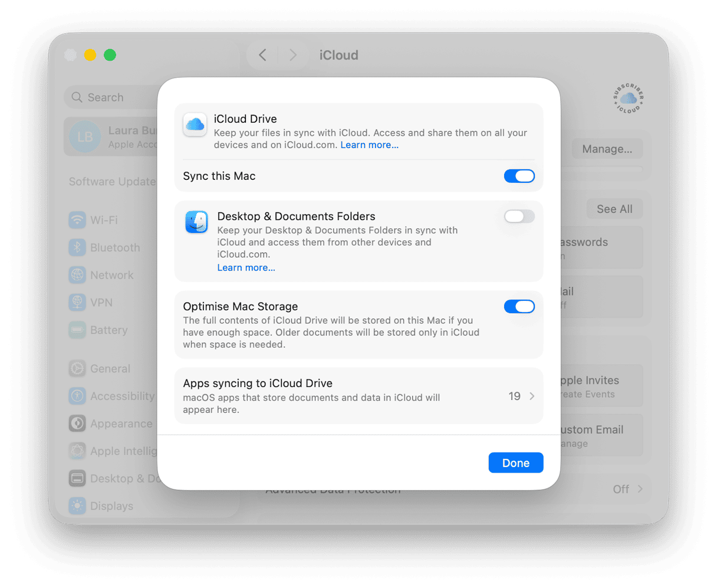Viewport: 717px width, 588px height.
Task: Go forward with the right arrow
Action: tap(292, 55)
